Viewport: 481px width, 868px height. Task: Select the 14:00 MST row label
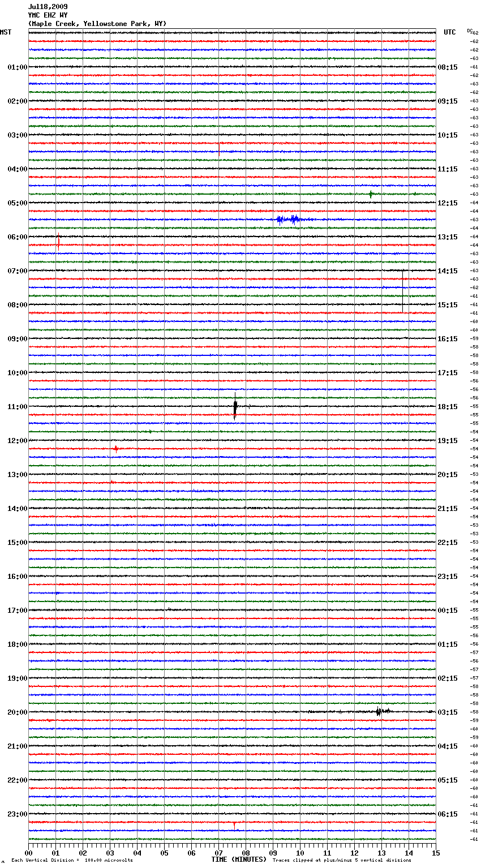tap(18, 509)
